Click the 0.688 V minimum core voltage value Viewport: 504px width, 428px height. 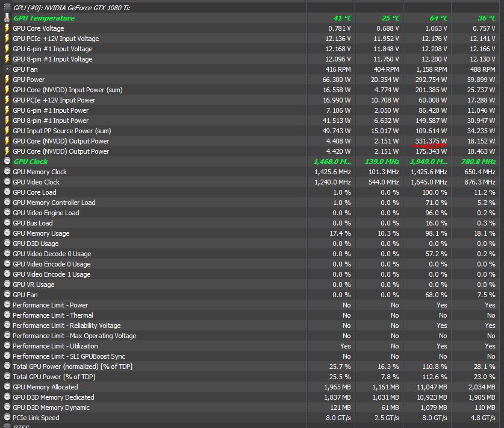pyautogui.click(x=387, y=29)
